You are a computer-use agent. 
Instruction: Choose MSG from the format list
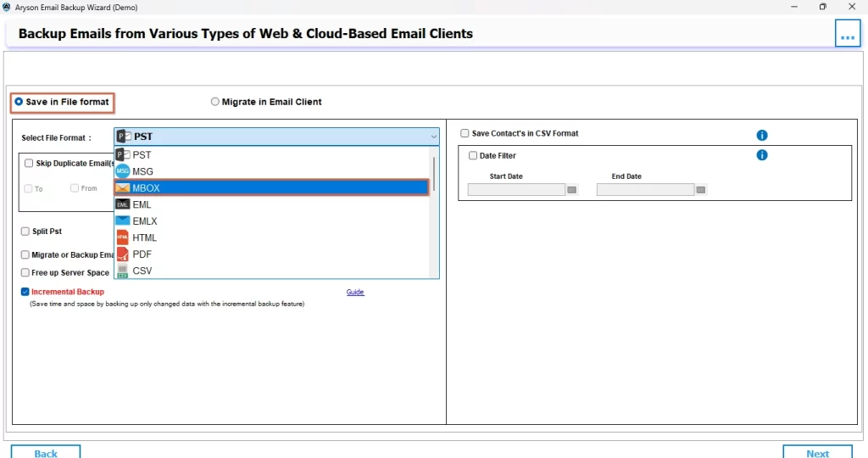point(272,171)
